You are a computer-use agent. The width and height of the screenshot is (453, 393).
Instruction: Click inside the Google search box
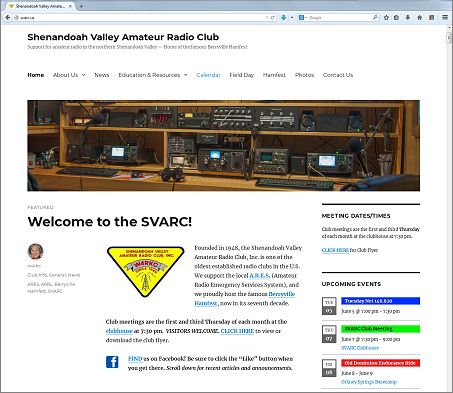[339, 17]
